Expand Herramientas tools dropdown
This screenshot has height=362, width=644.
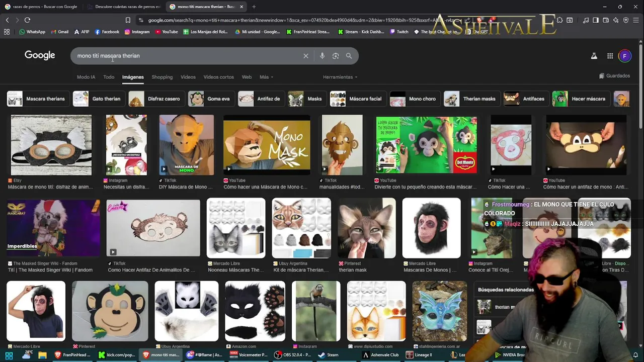click(x=340, y=77)
